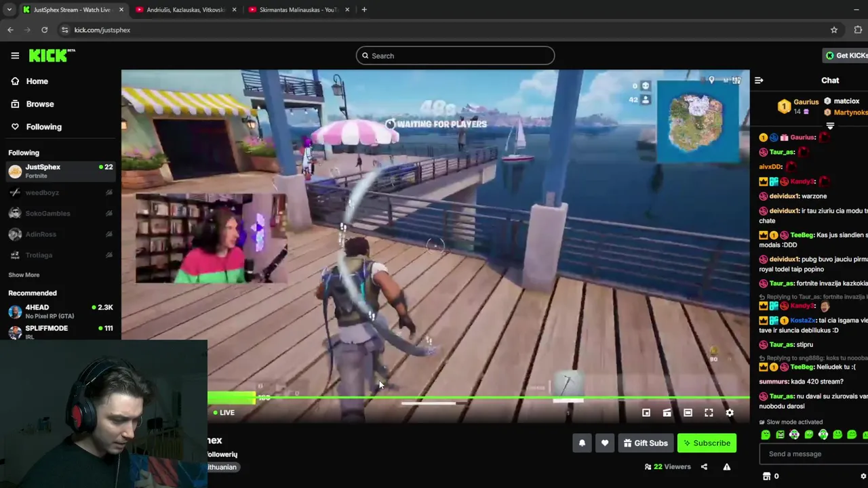Viewport: 868px width, 488px height.
Task: Click the report warning triangle icon
Action: 727,466
